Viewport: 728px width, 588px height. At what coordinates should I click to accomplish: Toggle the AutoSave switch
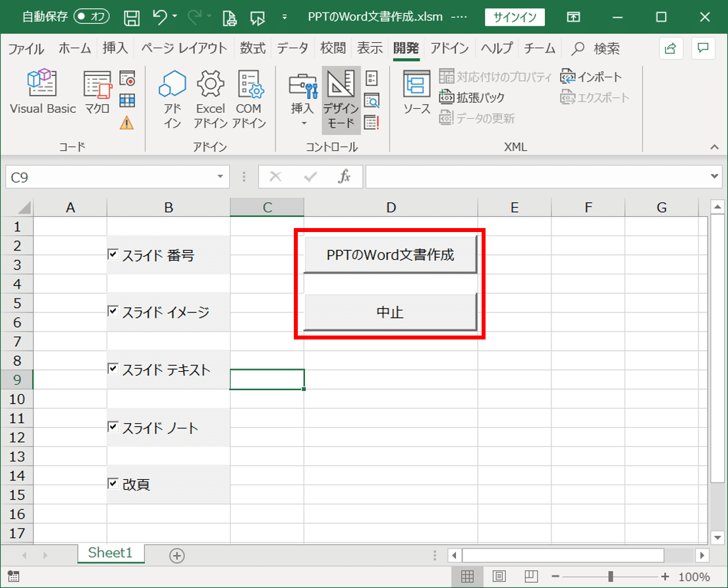(92, 16)
